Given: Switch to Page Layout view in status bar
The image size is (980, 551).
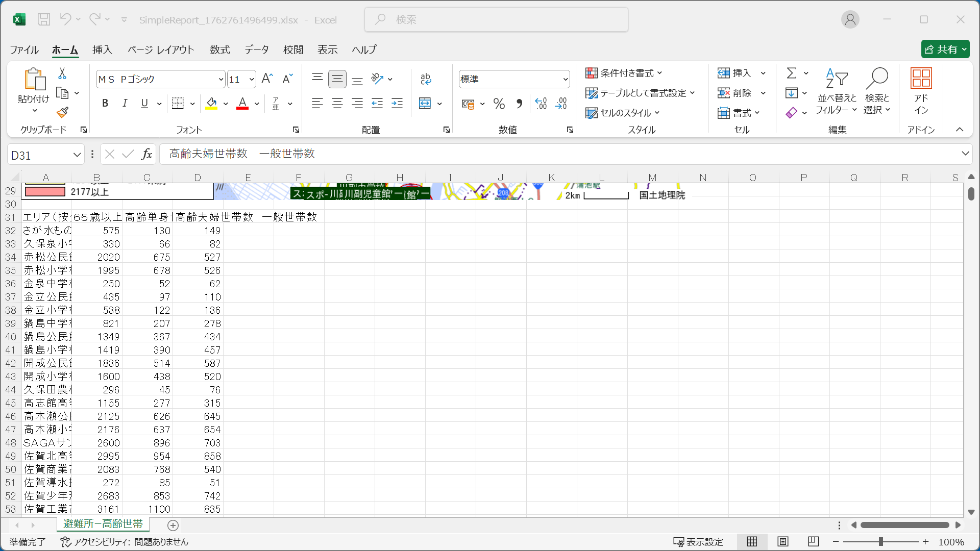Looking at the screenshot, I should tap(782, 542).
